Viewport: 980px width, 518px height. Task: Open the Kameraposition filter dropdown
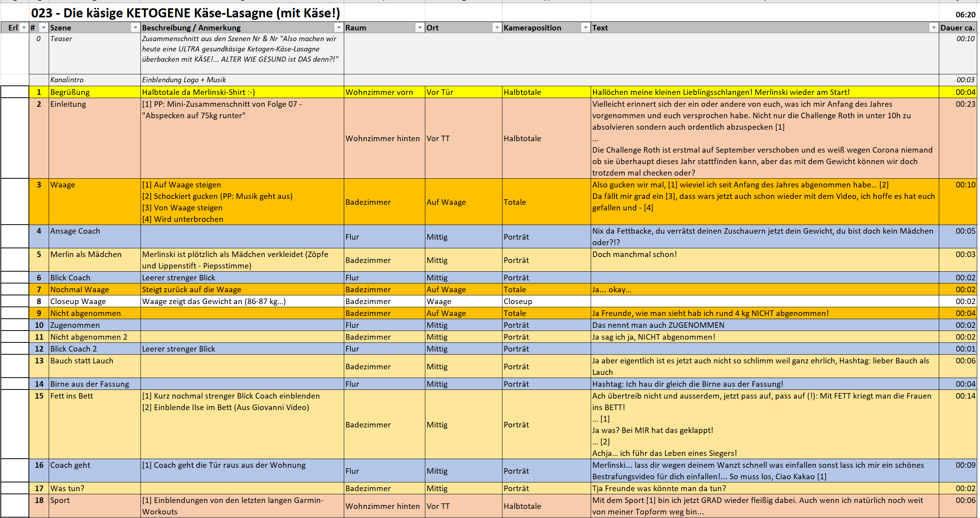coord(586,28)
